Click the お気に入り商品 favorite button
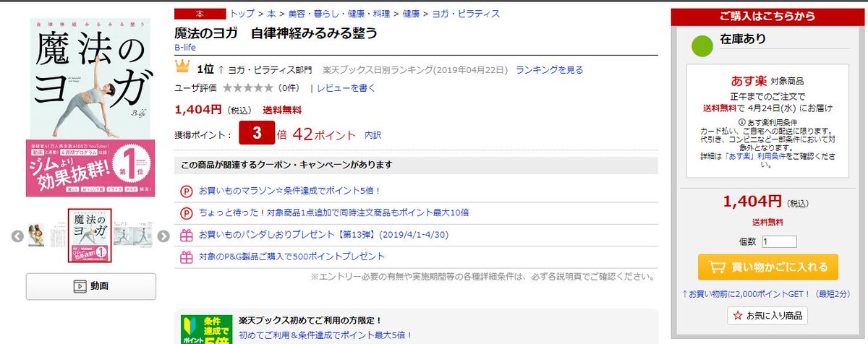 point(767,316)
